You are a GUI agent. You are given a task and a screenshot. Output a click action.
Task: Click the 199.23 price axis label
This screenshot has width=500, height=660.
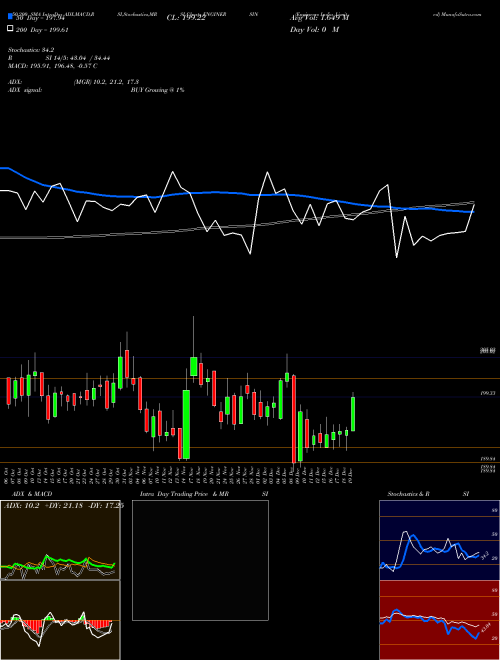pos(488,393)
